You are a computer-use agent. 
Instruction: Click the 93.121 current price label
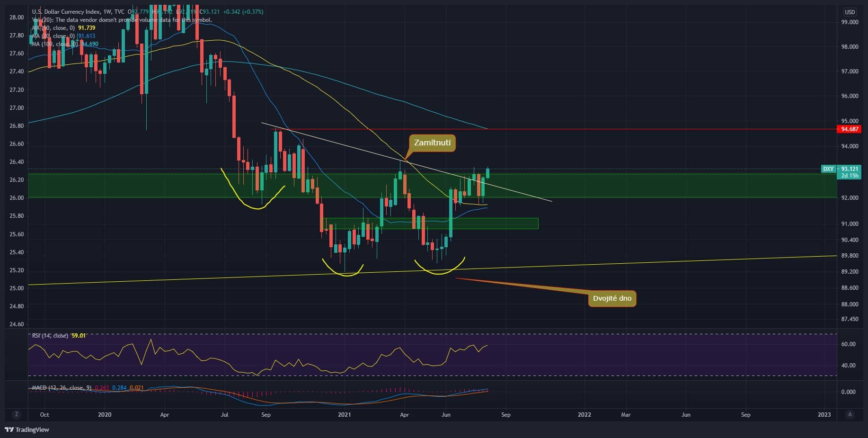850,169
